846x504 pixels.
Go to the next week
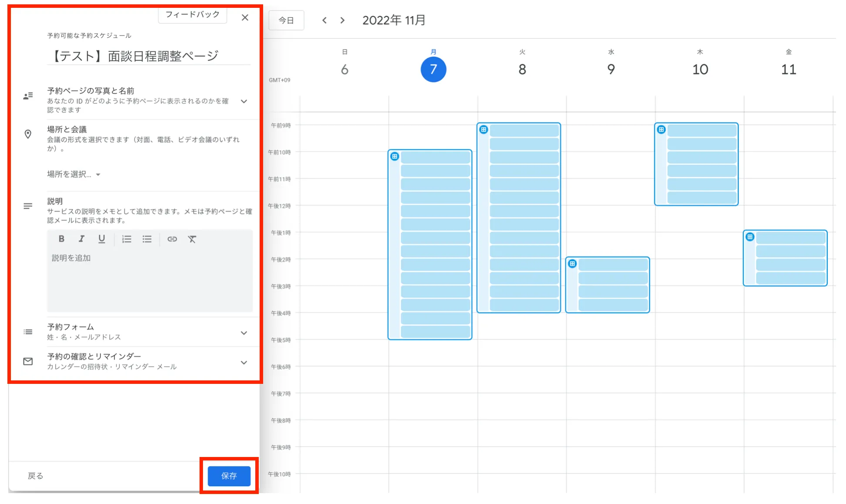[342, 20]
